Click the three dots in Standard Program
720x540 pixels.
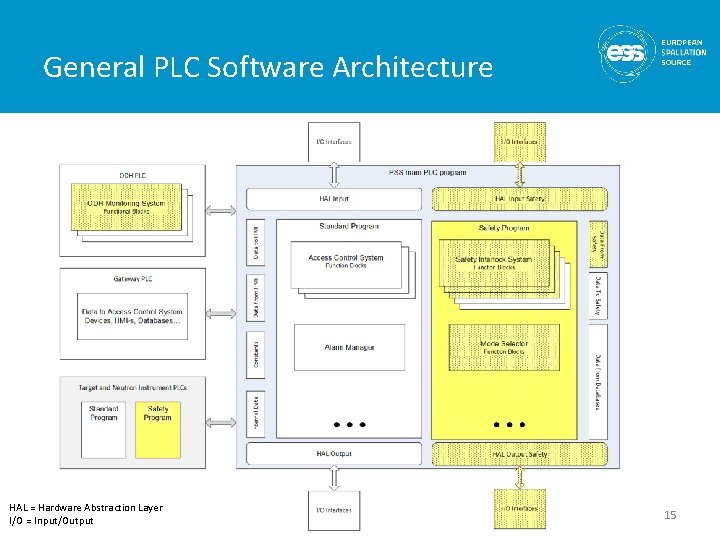pos(349,425)
